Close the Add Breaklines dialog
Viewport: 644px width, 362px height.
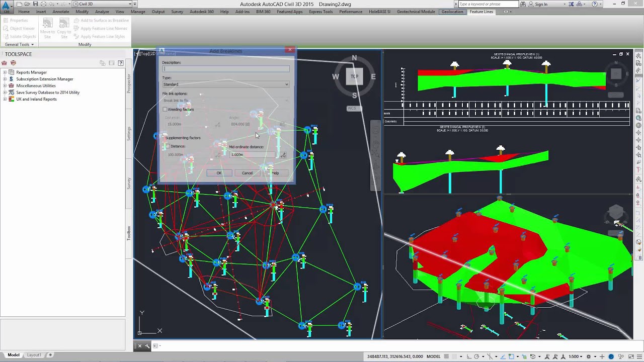pyautogui.click(x=290, y=50)
